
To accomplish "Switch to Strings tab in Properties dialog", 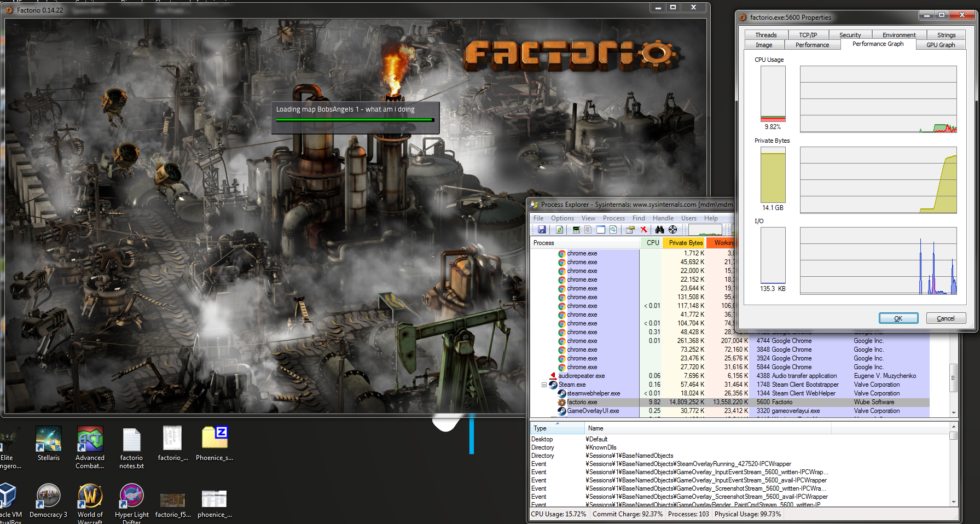I will (x=946, y=35).
